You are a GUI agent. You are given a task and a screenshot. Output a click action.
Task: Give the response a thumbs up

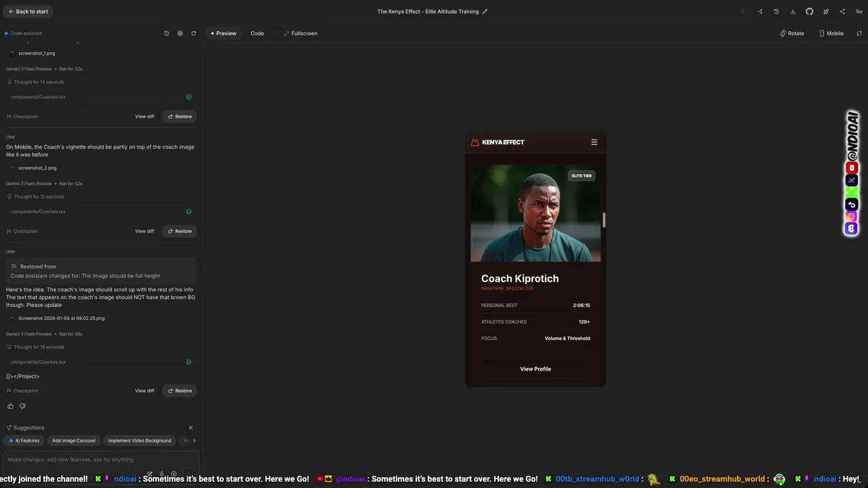10,406
